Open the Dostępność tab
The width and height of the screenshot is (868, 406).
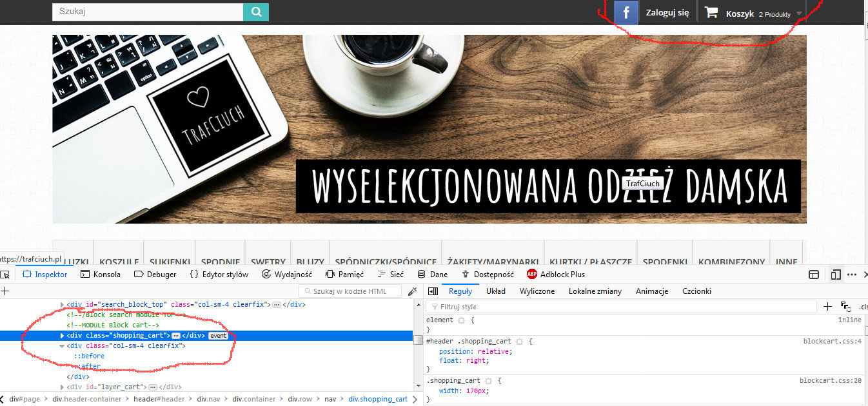tap(488, 275)
